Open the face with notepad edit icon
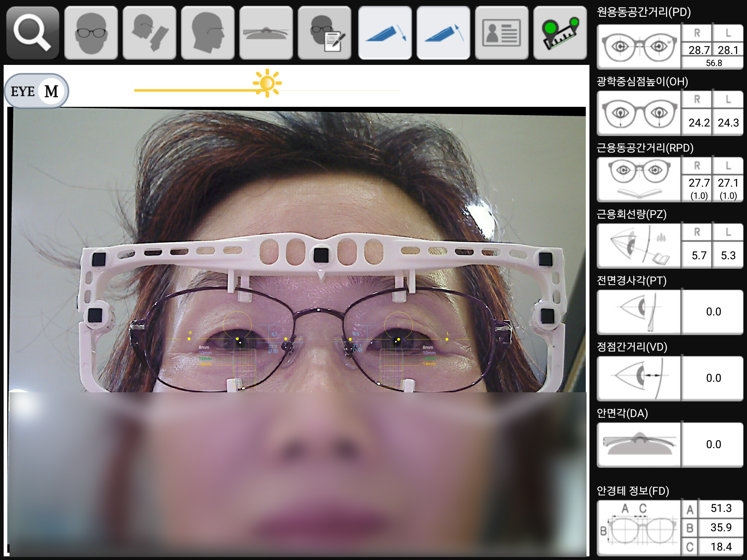The image size is (747, 560). 325,33
